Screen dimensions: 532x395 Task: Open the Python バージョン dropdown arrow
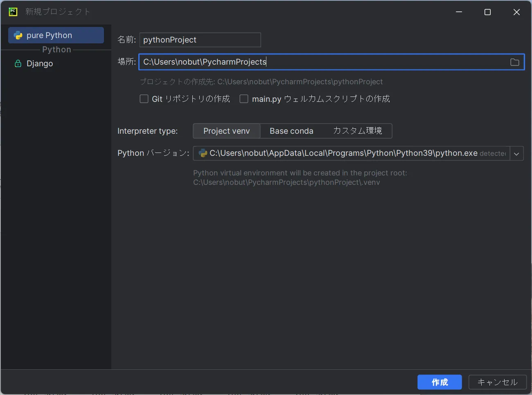coord(516,153)
